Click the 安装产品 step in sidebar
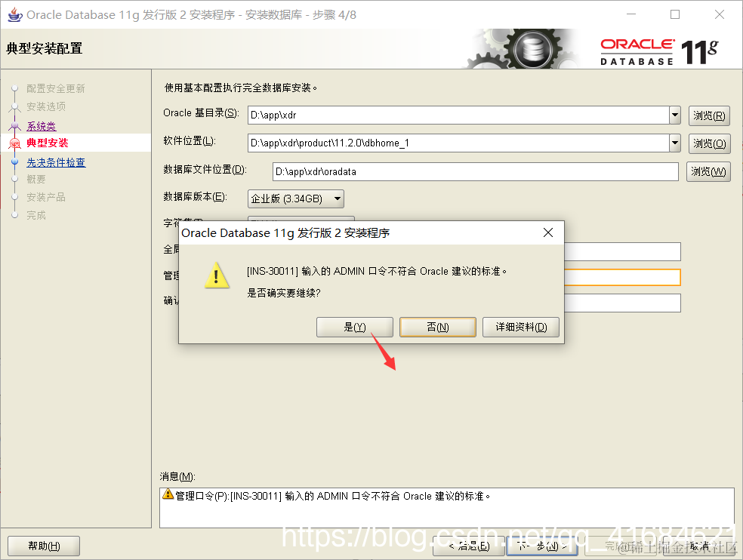The image size is (743, 560). pos(46,197)
